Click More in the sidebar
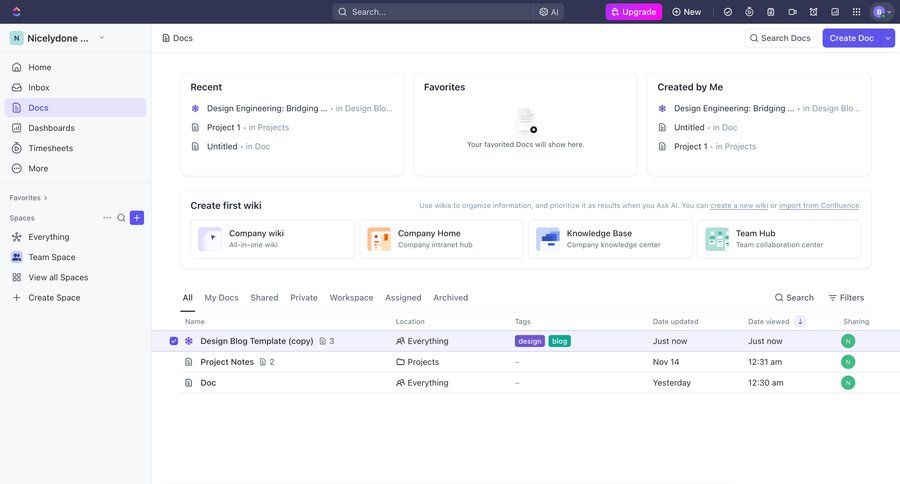The width and height of the screenshot is (900, 484). tap(76, 168)
